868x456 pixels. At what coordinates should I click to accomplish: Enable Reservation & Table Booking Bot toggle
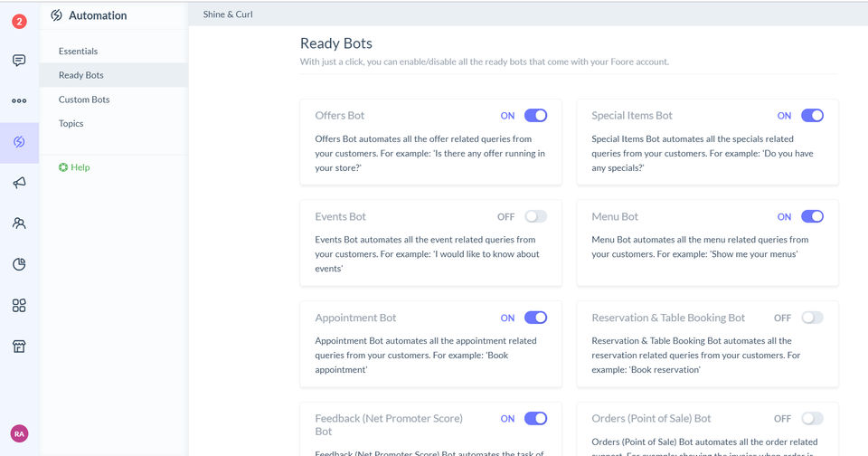click(812, 318)
